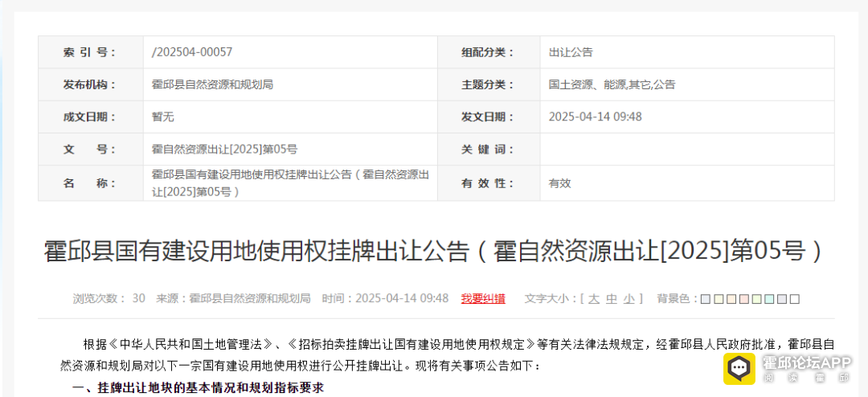Pick the pale pink background swatch
Image resolution: width=868 pixels, height=397 pixels.
(x=744, y=300)
